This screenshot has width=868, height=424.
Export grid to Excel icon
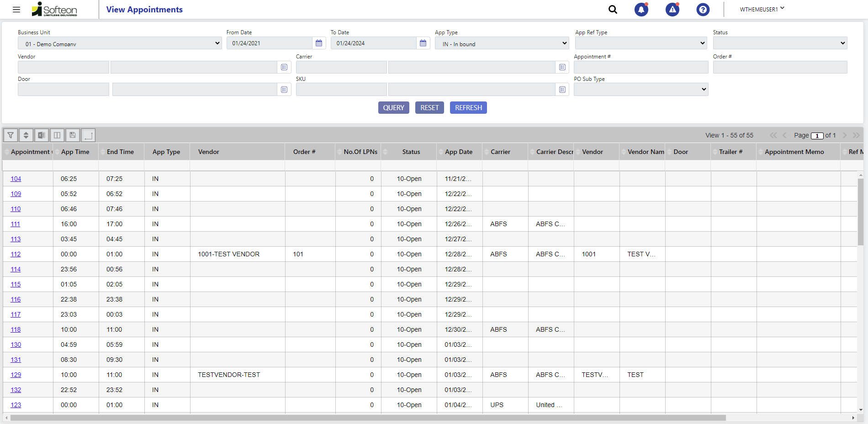coord(42,135)
